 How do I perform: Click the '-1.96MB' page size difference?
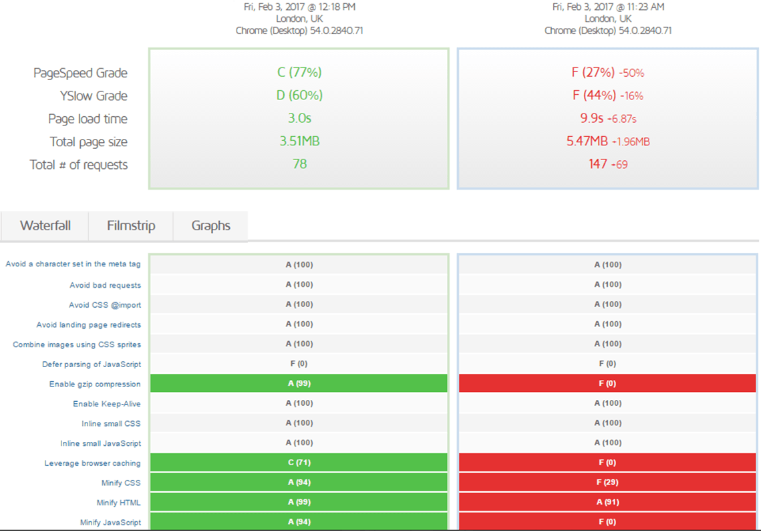pyautogui.click(x=631, y=142)
